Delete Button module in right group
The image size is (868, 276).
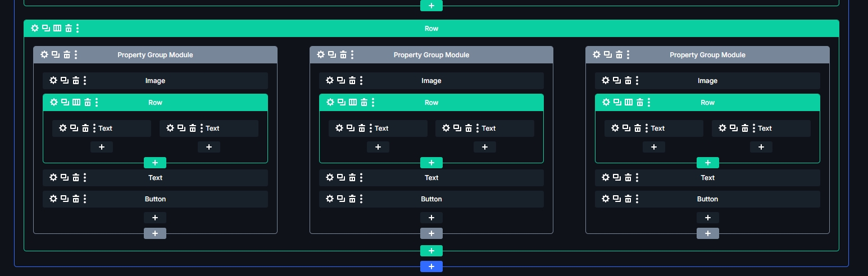(x=628, y=199)
